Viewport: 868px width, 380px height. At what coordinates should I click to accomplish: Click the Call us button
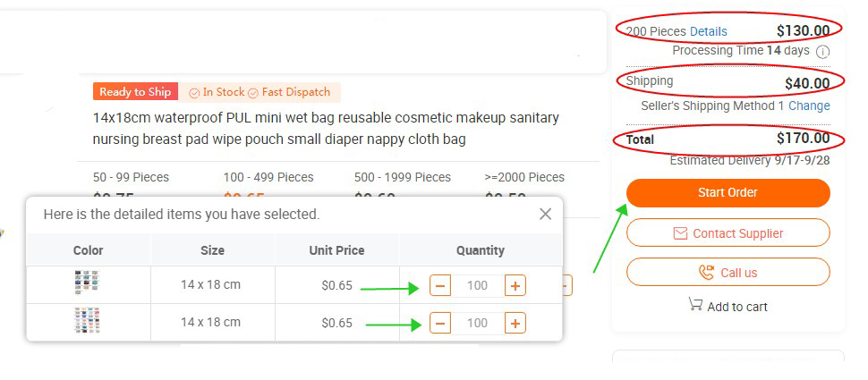[x=728, y=272]
